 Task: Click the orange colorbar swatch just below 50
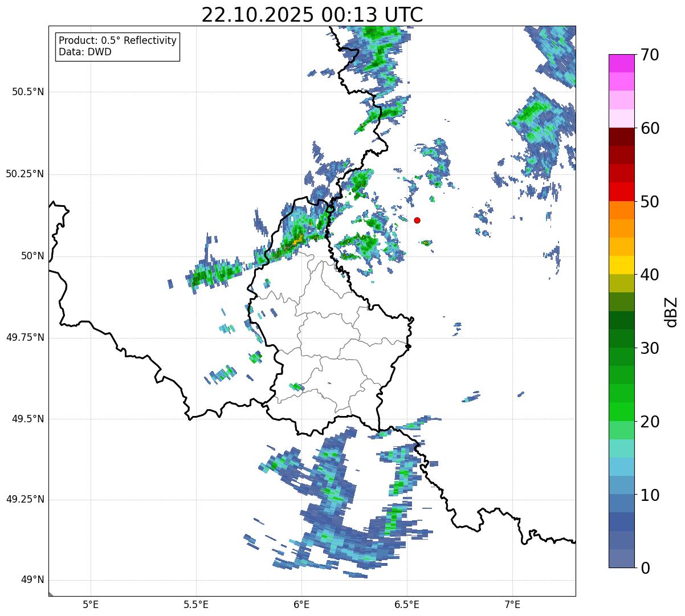point(621,210)
